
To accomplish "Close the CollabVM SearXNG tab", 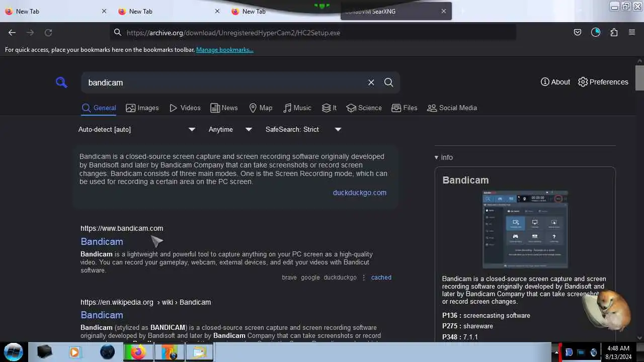I will click(x=444, y=11).
